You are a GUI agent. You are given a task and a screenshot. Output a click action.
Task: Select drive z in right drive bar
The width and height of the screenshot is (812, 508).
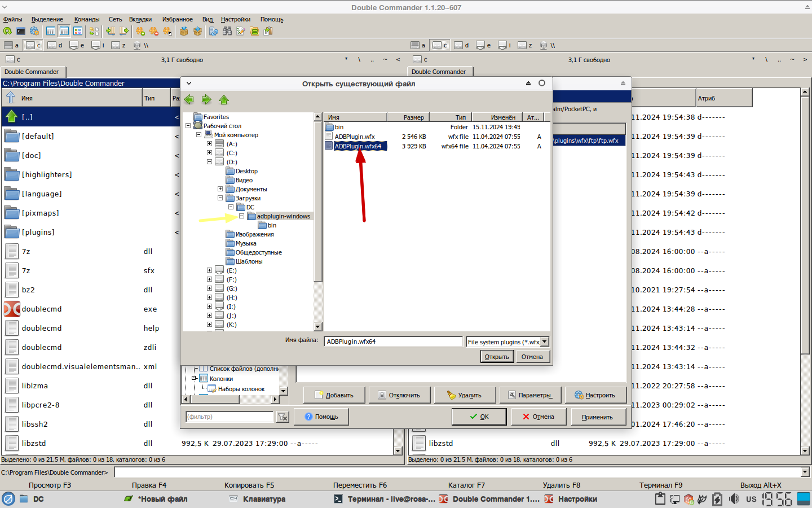pyautogui.click(x=525, y=45)
